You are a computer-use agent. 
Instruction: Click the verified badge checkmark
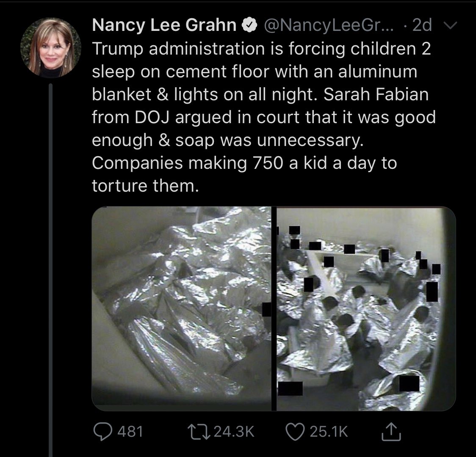(x=249, y=25)
